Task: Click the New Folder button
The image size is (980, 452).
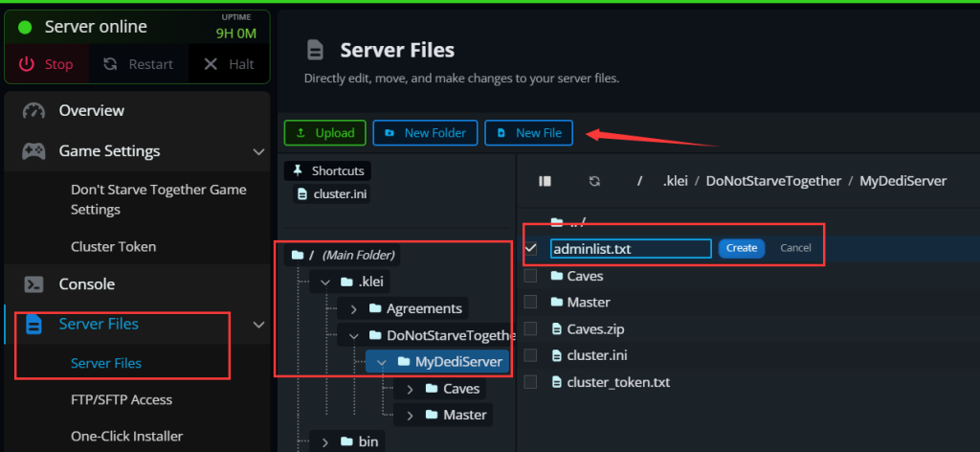Action: point(425,133)
